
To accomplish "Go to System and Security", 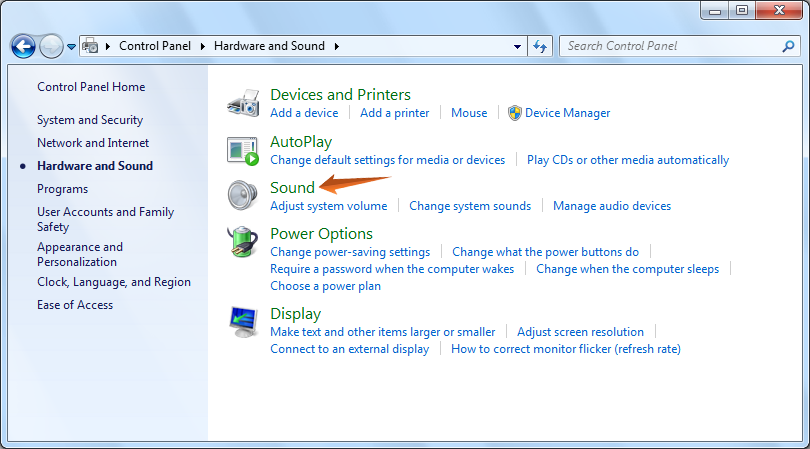I will pyautogui.click(x=90, y=120).
